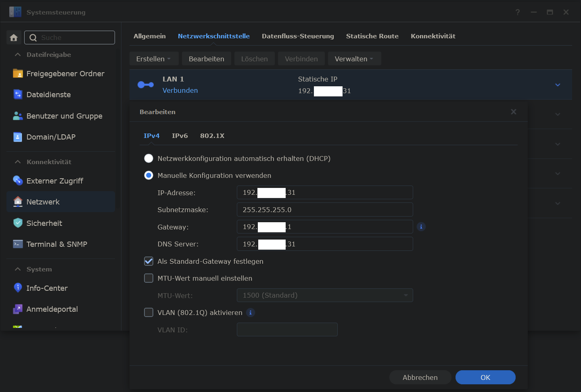The image size is (581, 392).
Task: Click the Bearbeiten toolbar button
Action: 206,59
